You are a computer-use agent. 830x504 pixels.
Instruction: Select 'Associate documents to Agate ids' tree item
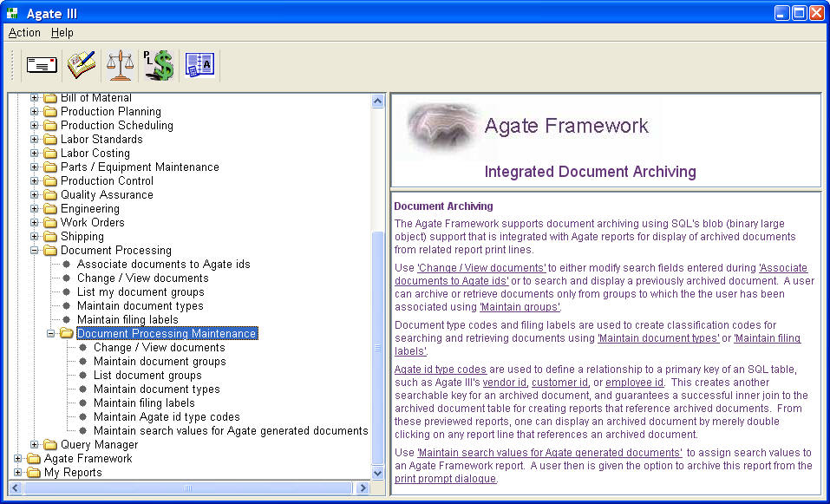point(164,265)
